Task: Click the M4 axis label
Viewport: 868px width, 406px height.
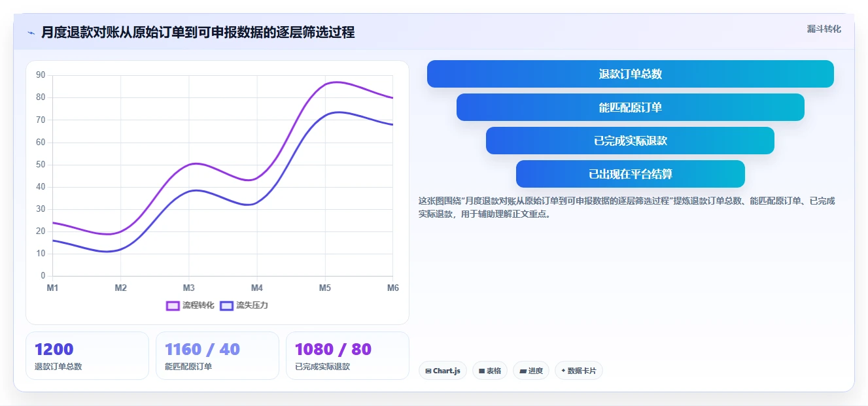Action: [257, 288]
